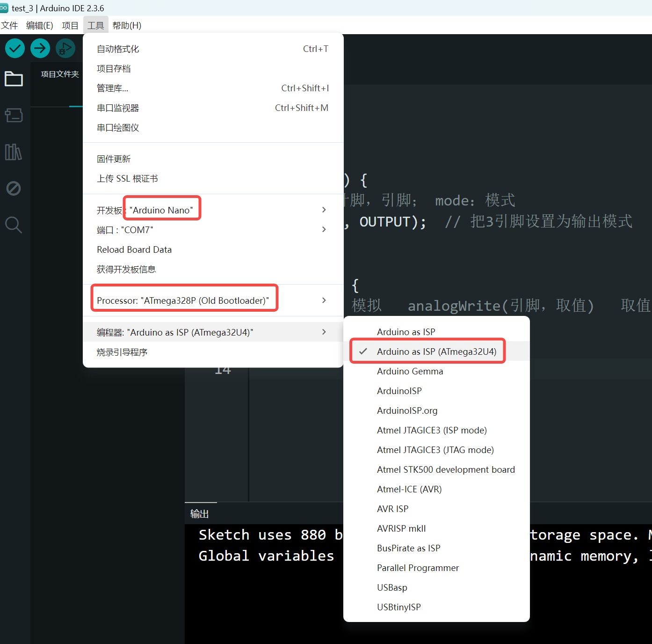Open the Debug sidebar icon
Image resolution: width=652 pixels, height=644 pixels.
(x=14, y=188)
